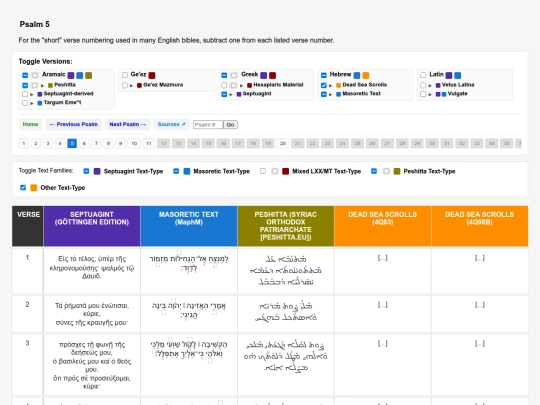Enable the Vetus Latina checkbox

point(423,85)
